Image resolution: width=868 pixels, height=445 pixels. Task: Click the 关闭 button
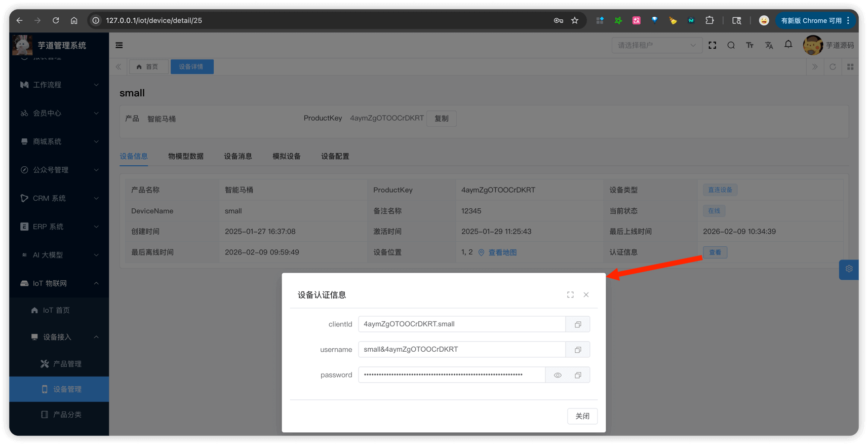pyautogui.click(x=582, y=416)
